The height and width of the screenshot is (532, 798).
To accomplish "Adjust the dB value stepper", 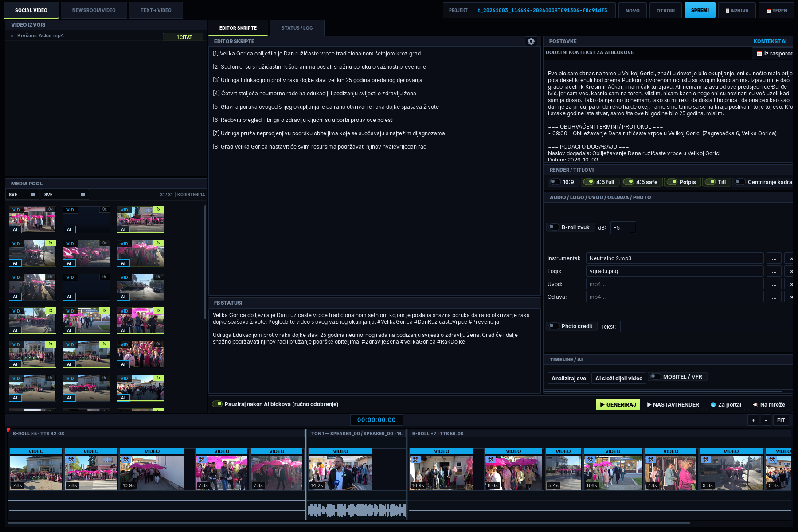I will (x=633, y=227).
